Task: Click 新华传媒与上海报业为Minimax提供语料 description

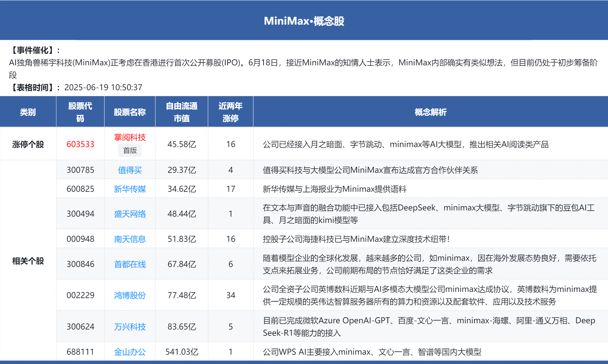Action: pos(335,189)
